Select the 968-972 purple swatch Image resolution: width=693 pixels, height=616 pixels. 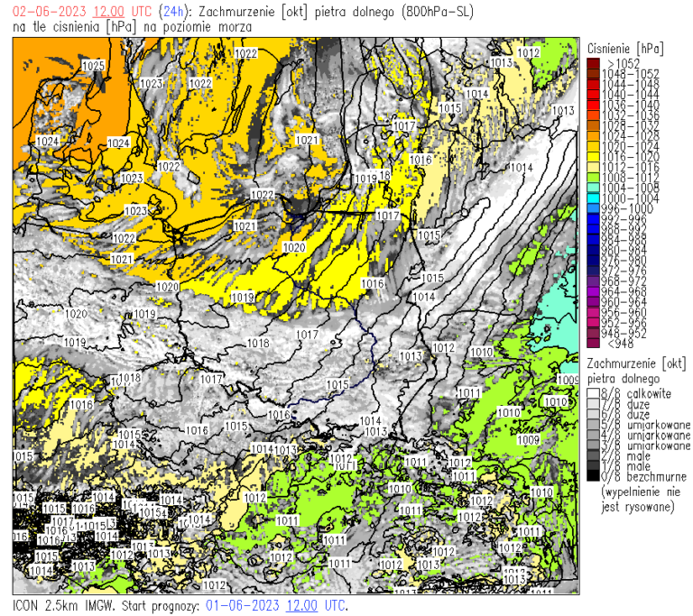coord(593,281)
